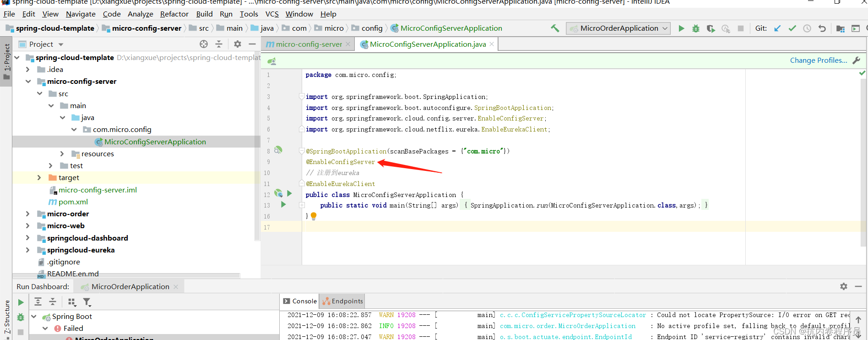Image resolution: width=868 pixels, height=340 pixels.
Task: Collapse all nodes in Project panel
Action: click(x=219, y=44)
